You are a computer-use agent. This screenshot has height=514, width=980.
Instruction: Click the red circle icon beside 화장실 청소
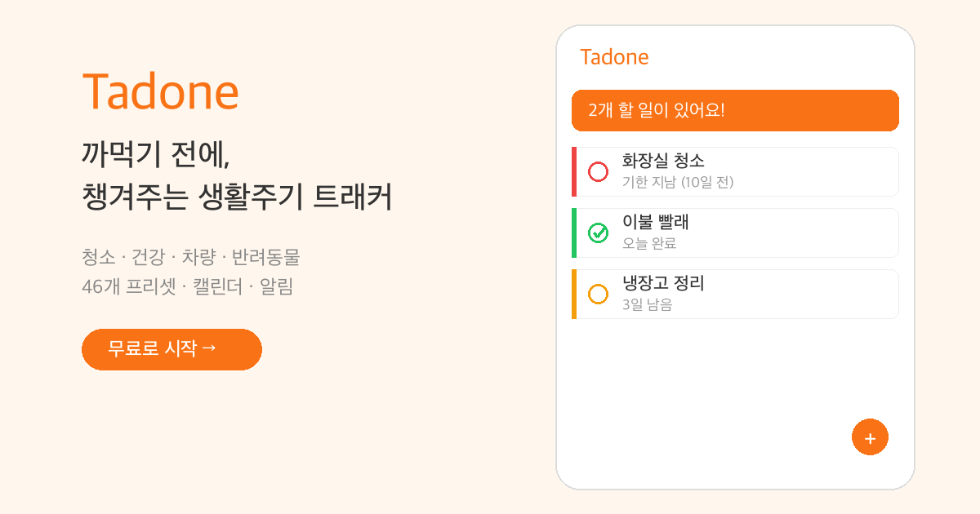coord(599,171)
